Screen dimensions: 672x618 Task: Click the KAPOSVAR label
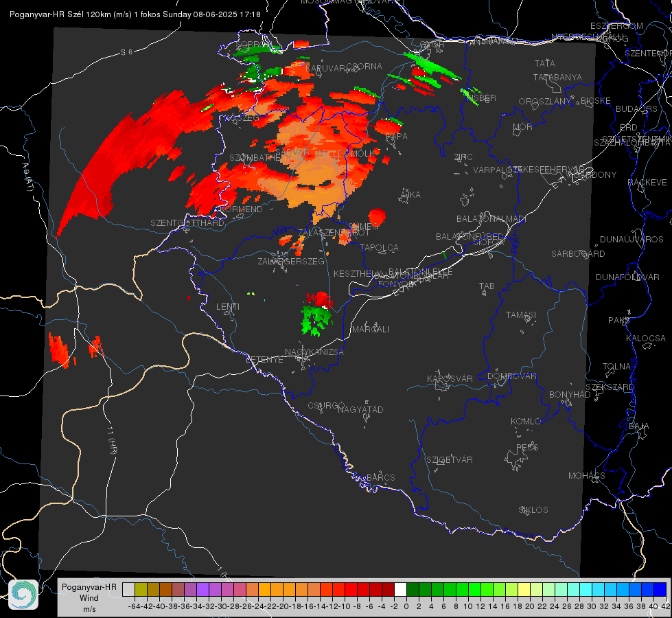pos(450,378)
